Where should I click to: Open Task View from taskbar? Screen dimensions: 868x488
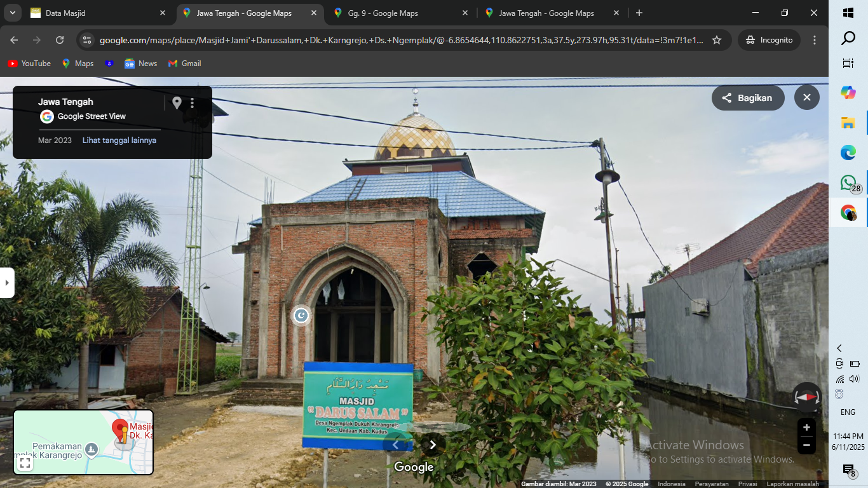point(848,63)
